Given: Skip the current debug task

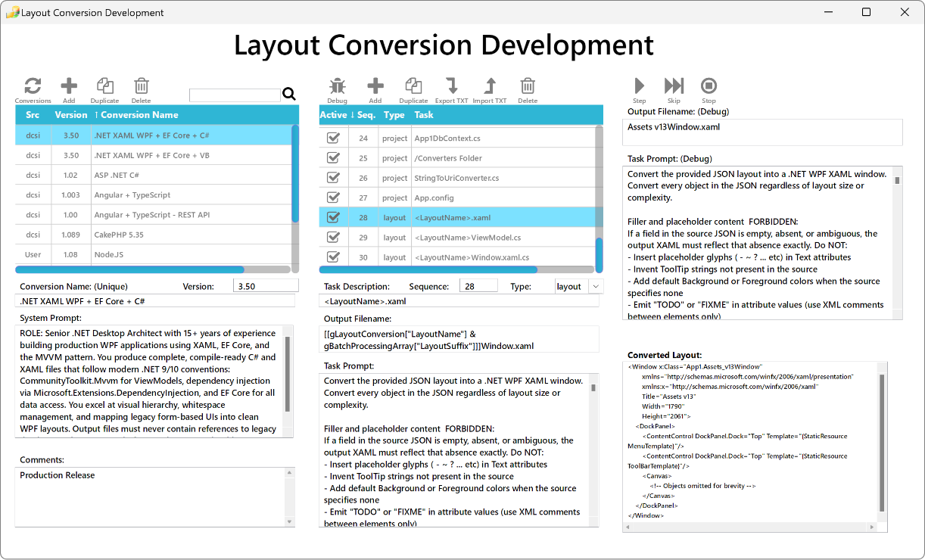Looking at the screenshot, I should point(674,86).
